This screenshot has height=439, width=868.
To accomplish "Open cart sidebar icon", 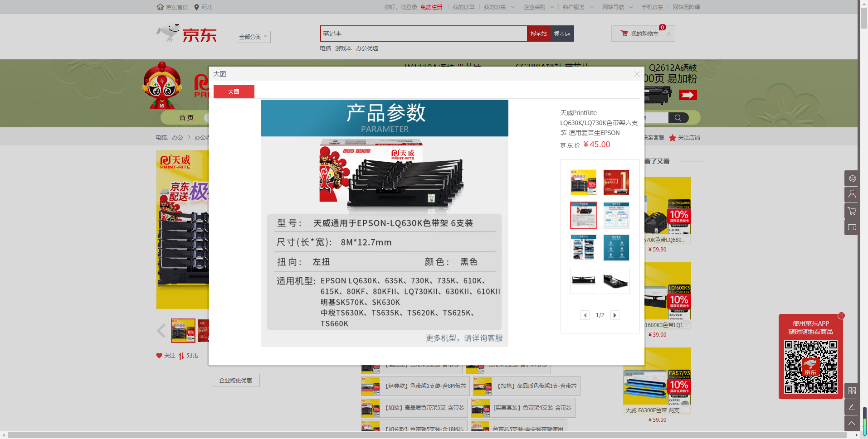I will pos(852,211).
